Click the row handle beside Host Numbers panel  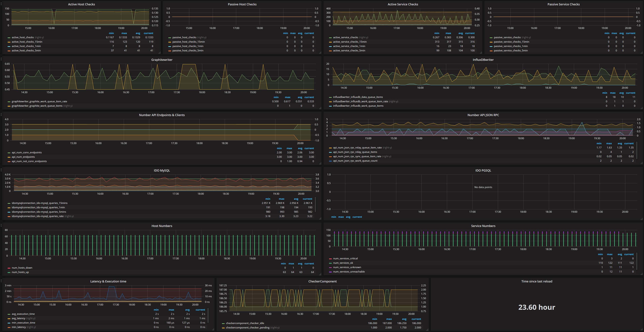(1, 225)
